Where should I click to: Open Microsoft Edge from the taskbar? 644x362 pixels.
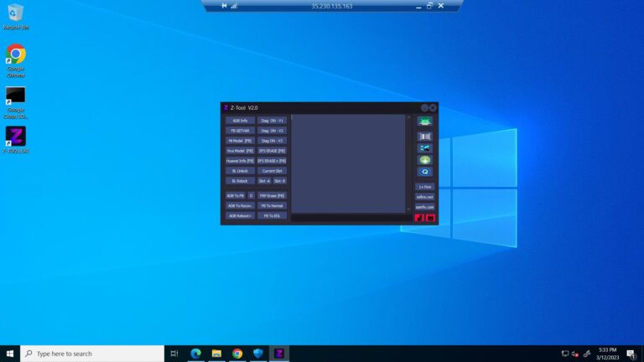tap(196, 354)
